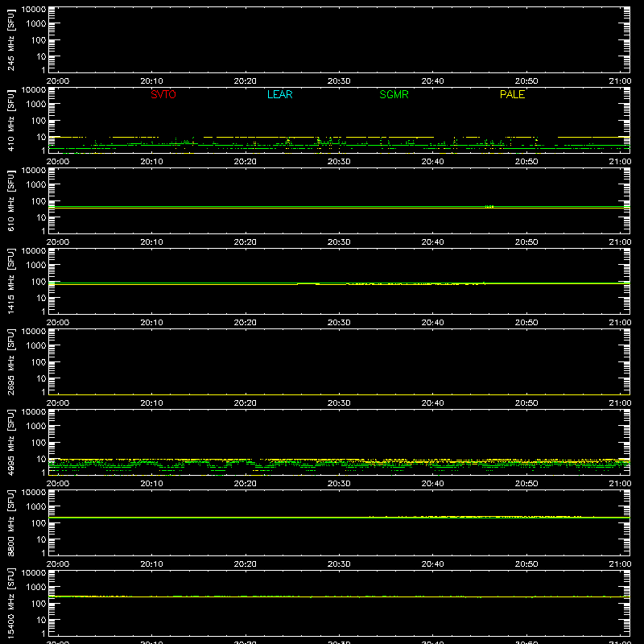Image resolution: width=644 pixels, height=644 pixels.
Task: Select the 15400 MHz [SFU] axis title
Action: click(10, 603)
